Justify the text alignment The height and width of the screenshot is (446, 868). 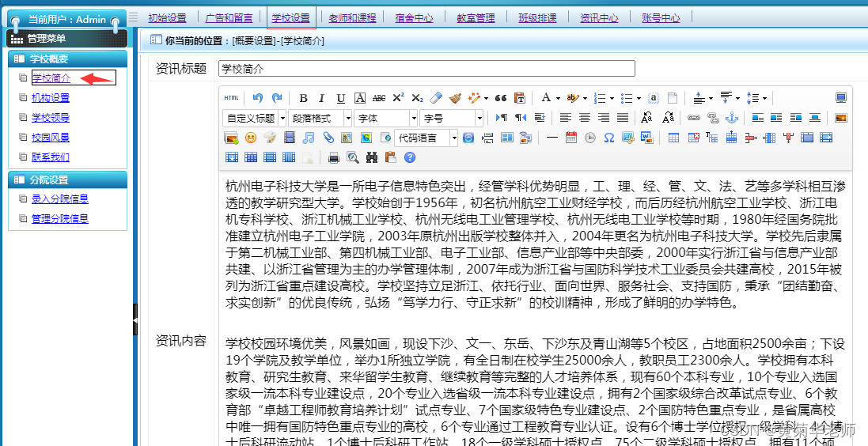click(x=623, y=118)
